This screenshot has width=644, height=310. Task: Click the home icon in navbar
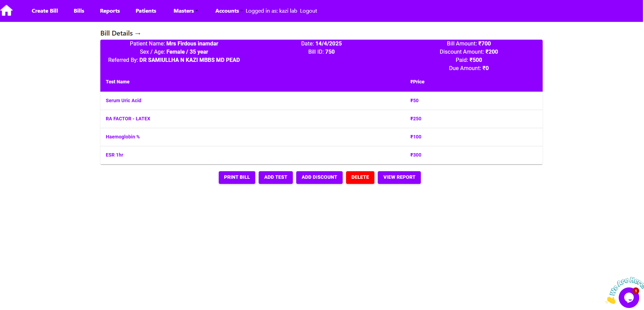7,11
